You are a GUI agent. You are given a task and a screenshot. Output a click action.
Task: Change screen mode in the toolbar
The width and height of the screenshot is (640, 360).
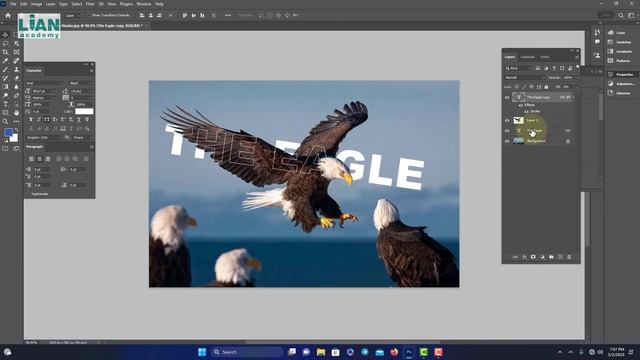tap(16, 149)
